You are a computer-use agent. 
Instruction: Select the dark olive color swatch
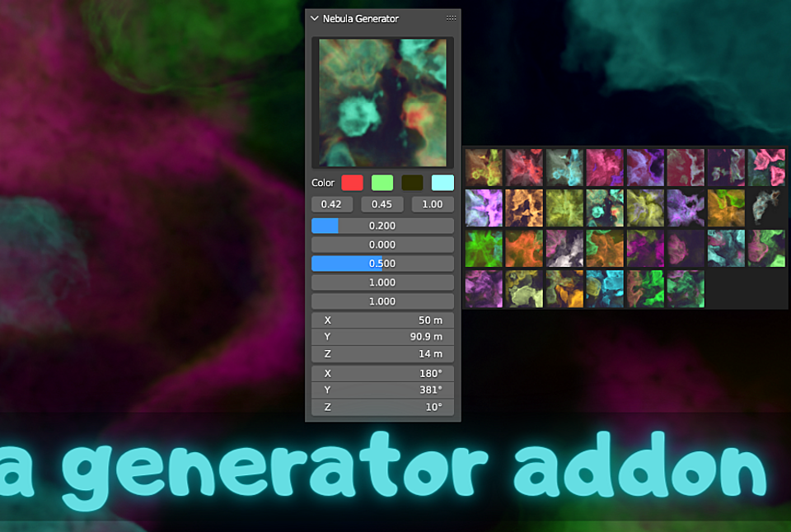tap(410, 183)
